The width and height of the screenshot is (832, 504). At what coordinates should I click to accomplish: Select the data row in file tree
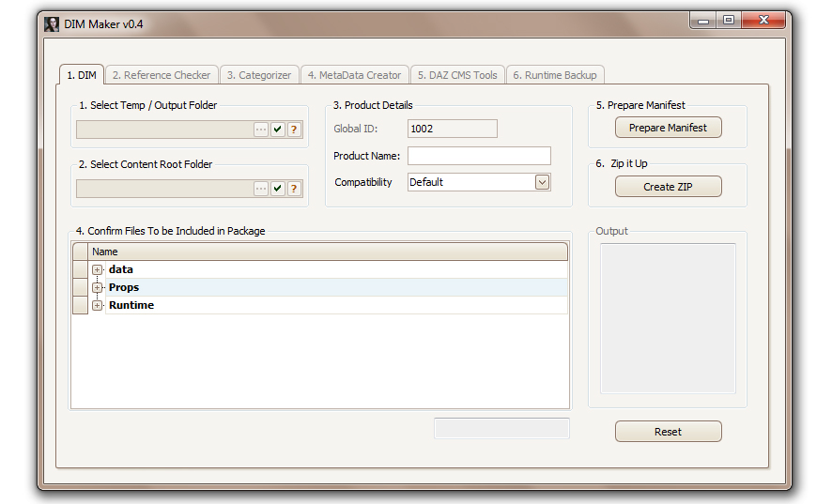pos(336,269)
